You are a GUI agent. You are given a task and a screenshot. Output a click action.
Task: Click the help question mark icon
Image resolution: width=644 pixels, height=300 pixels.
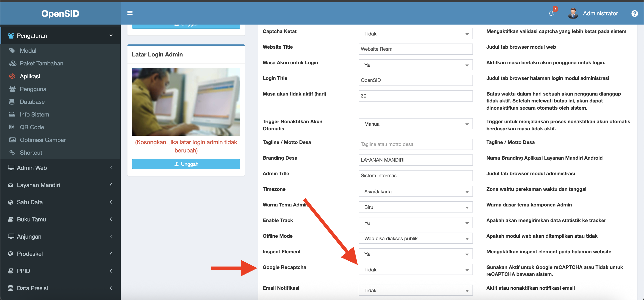(635, 13)
